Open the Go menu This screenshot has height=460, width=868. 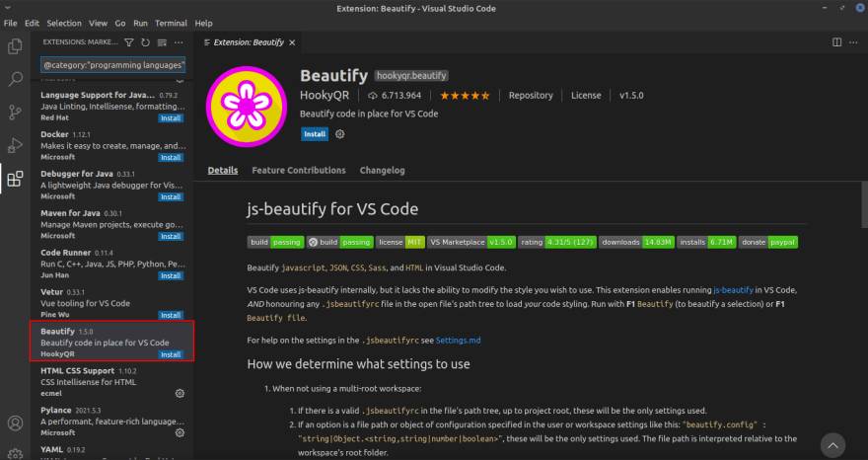tap(120, 24)
